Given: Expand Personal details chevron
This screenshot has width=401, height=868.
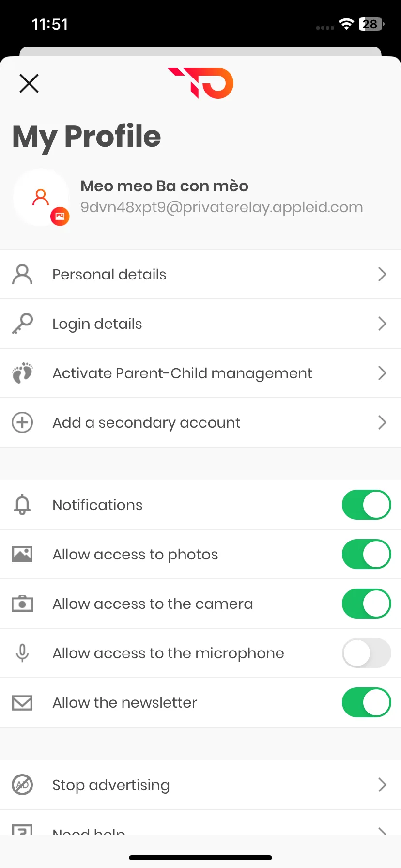Looking at the screenshot, I should coord(382,274).
